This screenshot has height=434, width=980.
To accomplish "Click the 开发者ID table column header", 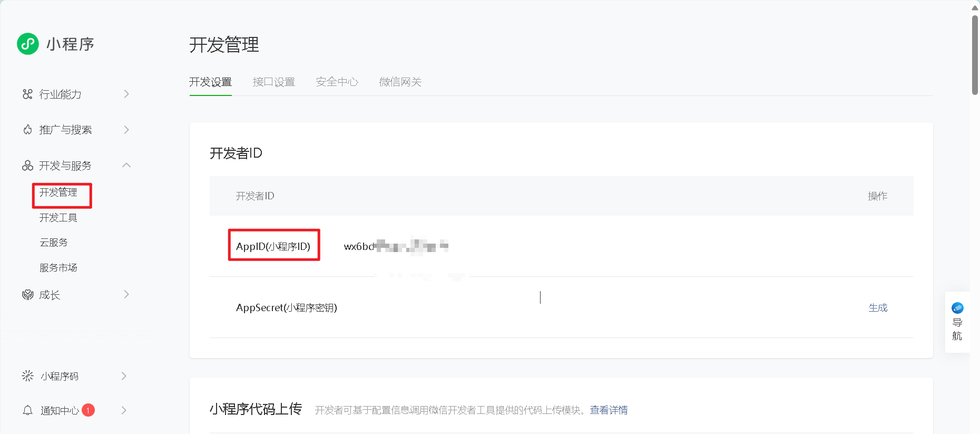I will 255,196.
